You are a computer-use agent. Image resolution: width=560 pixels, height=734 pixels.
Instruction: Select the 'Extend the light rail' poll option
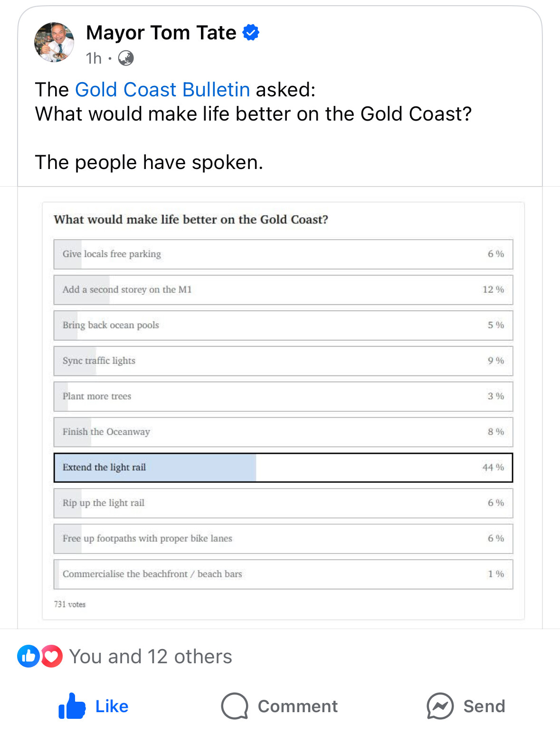click(x=283, y=468)
